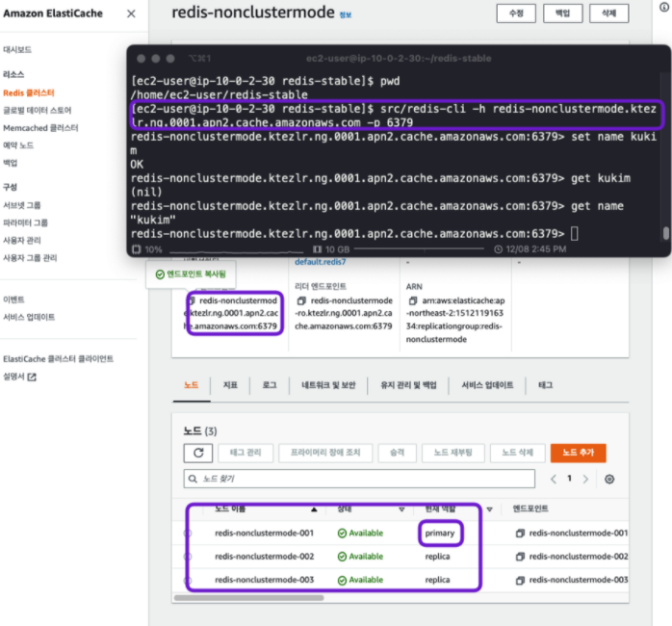Click the refresh nodes icon button

click(198, 453)
